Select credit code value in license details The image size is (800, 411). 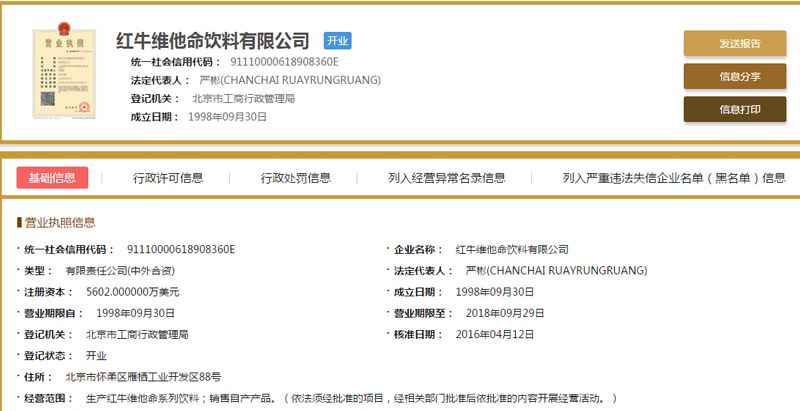(x=181, y=249)
